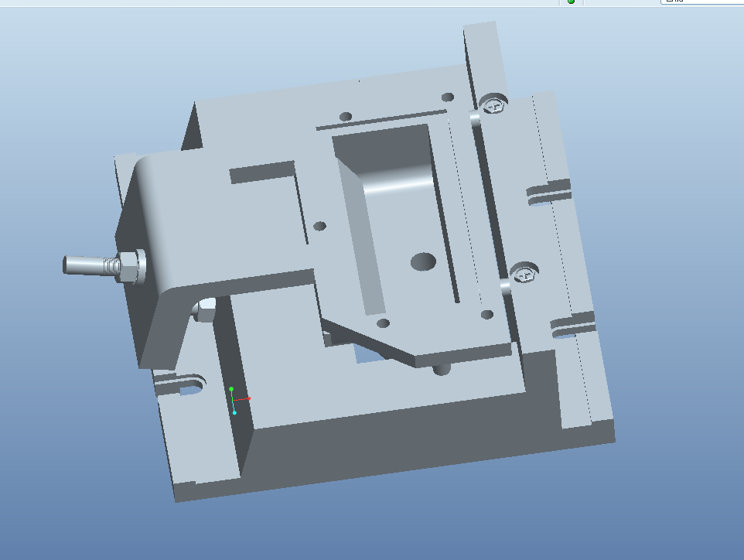Pick the coordinate system triad on the model
The width and height of the screenshot is (744, 560).
239,401
